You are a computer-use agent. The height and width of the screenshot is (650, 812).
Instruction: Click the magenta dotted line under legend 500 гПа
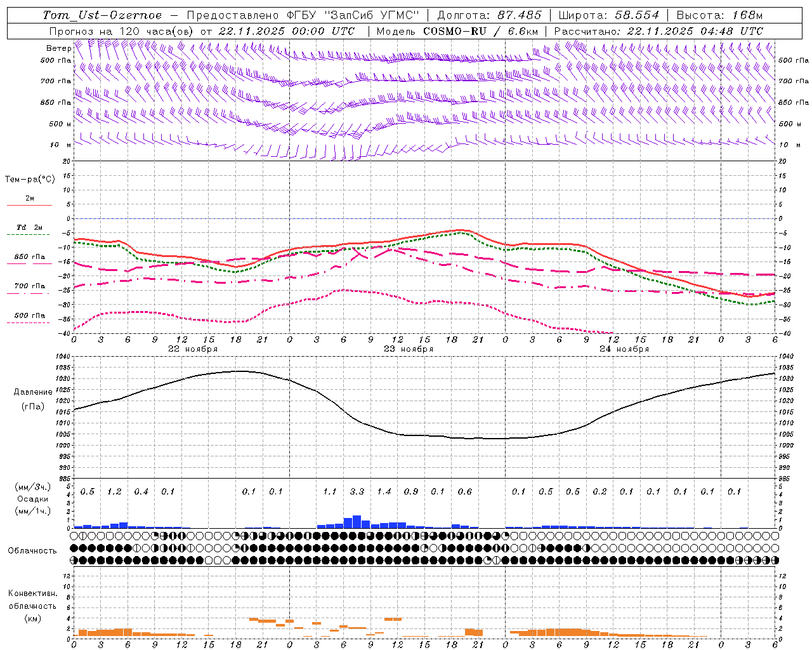click(x=29, y=322)
